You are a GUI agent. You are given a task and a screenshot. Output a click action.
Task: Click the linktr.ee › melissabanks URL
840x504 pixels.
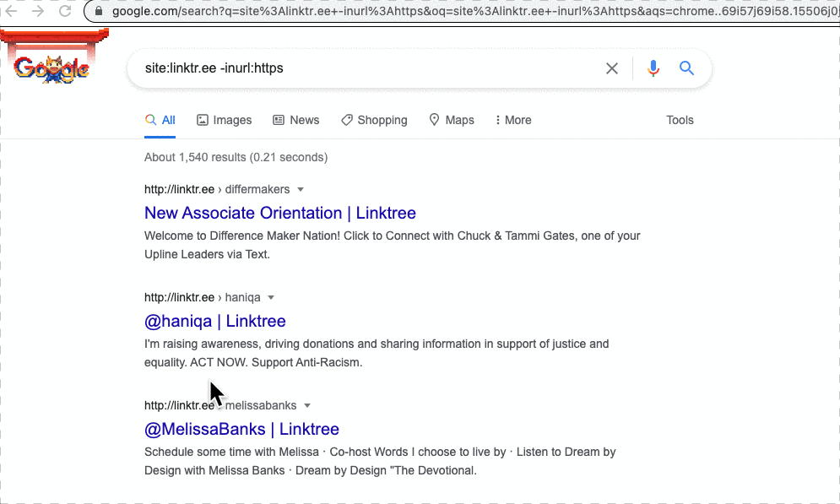220,406
